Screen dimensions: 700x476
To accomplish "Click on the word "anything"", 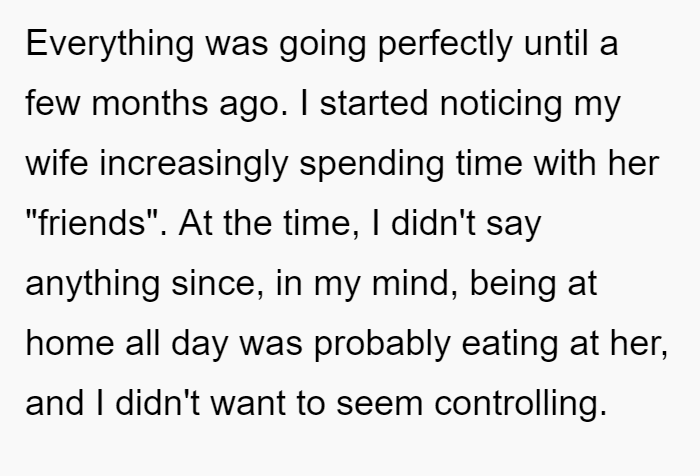I will point(92,284).
